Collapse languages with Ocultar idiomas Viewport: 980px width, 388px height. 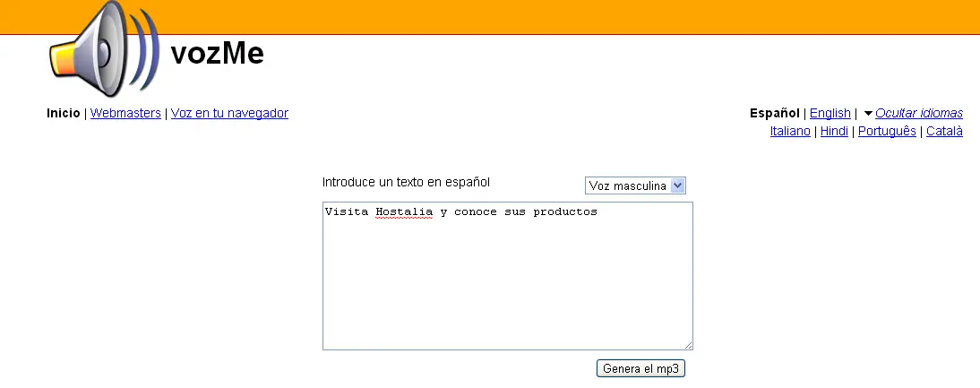tap(919, 113)
